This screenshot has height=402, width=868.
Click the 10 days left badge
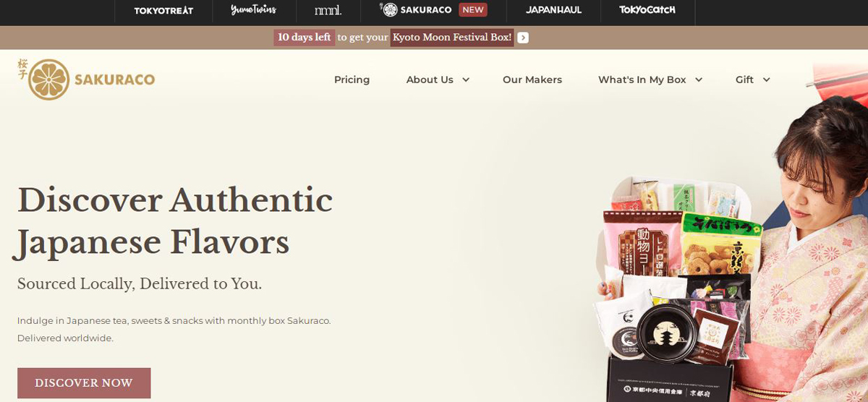(x=304, y=38)
